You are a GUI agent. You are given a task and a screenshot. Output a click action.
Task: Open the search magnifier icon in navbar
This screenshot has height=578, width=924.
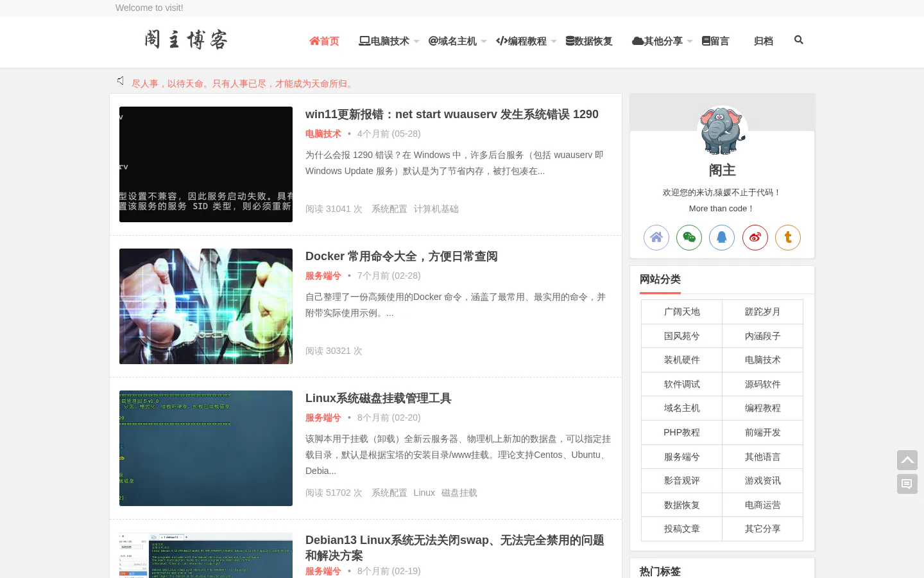[798, 40]
